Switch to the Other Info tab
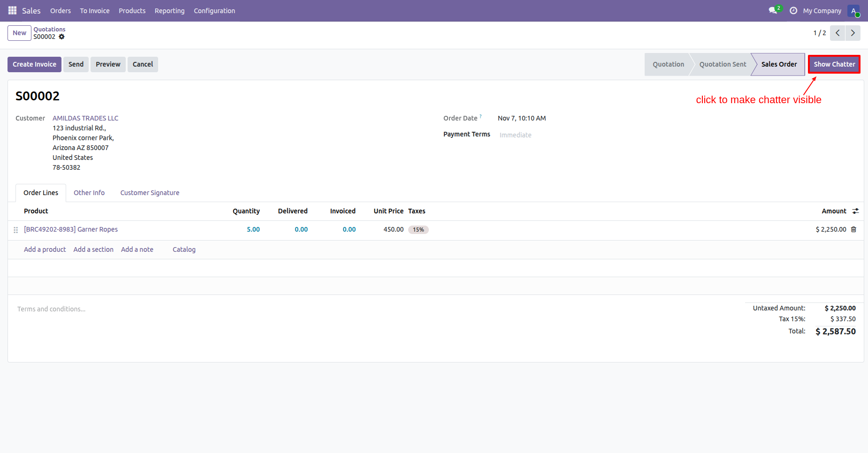The image size is (868, 453). tap(89, 193)
